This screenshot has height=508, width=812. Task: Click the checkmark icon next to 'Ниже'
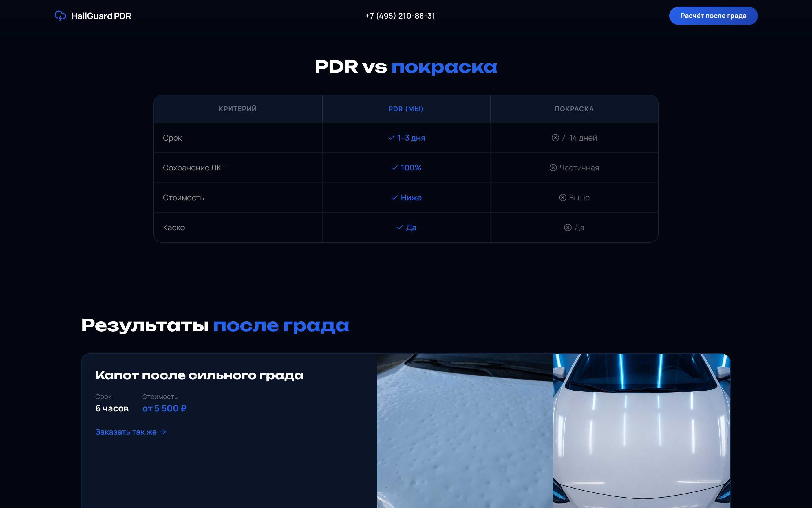[395, 198]
